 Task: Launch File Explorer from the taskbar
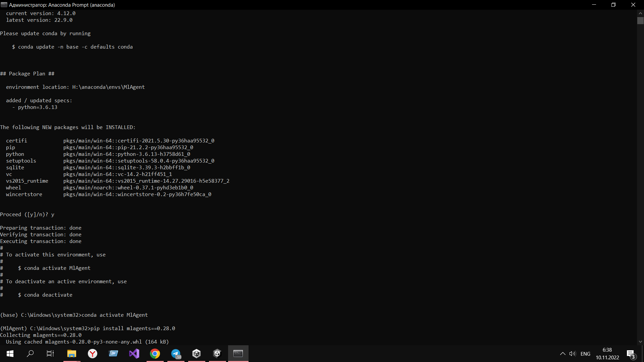click(x=71, y=354)
